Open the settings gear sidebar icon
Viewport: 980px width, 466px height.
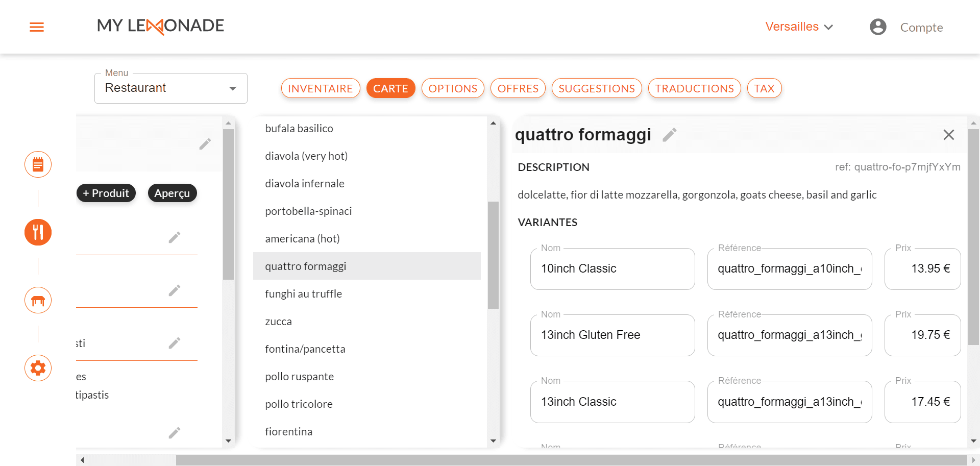[38, 368]
